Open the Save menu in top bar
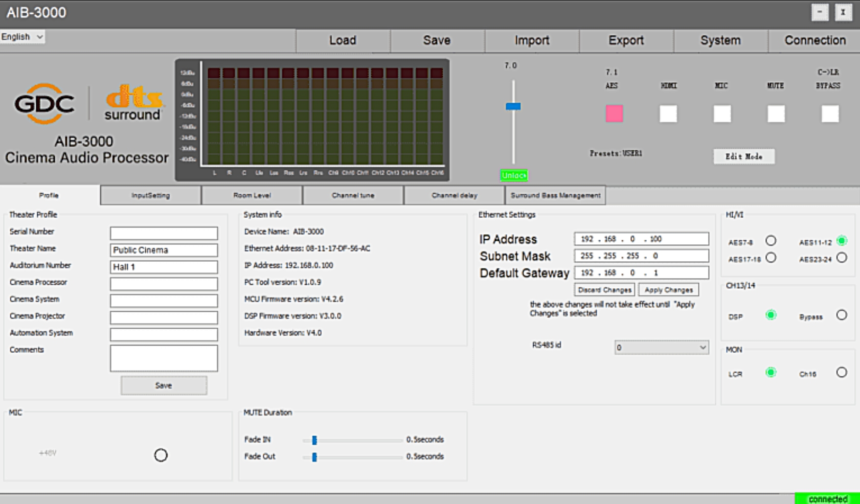Screen dimensions: 860x504 click(437, 40)
